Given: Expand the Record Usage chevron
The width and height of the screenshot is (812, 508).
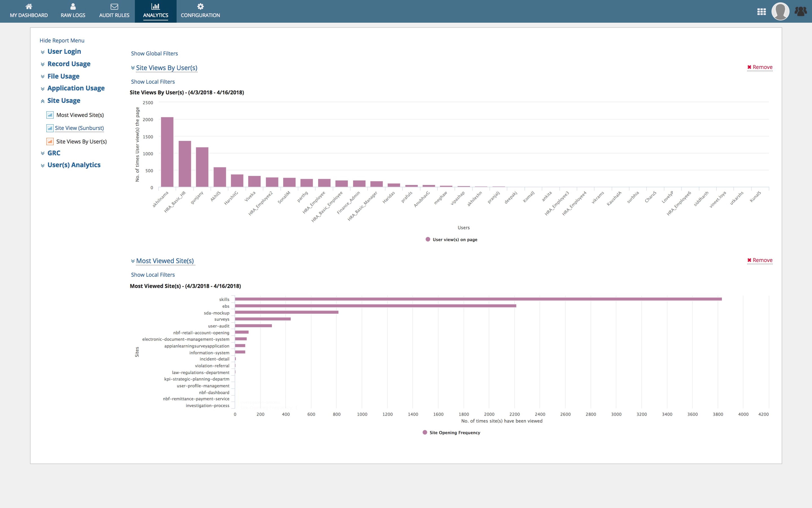Looking at the screenshot, I should [x=43, y=64].
